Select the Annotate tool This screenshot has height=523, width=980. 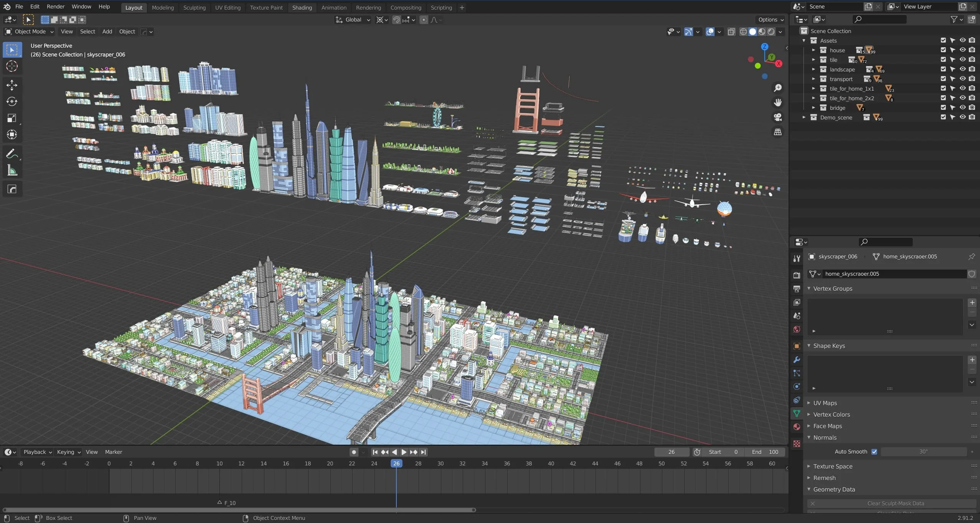coord(12,154)
